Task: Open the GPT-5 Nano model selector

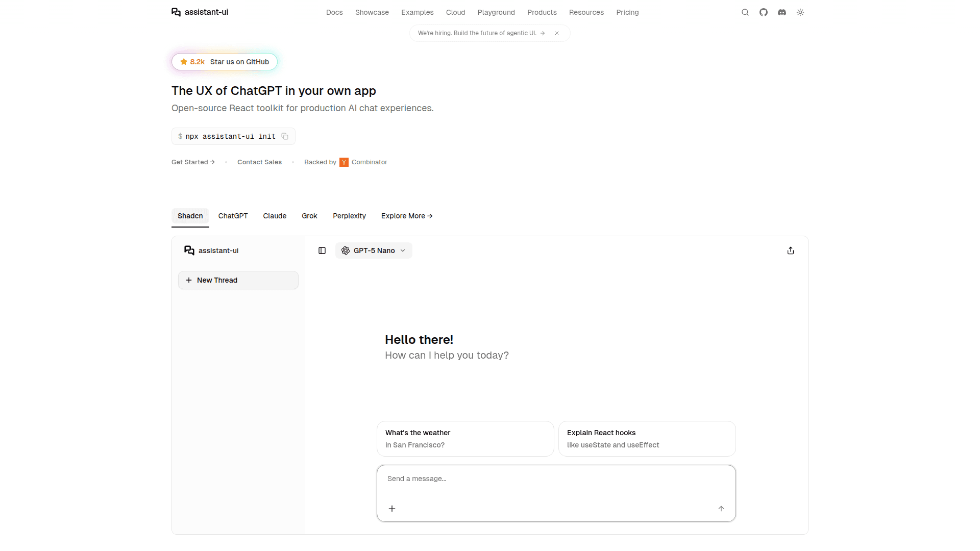Action: tap(374, 251)
